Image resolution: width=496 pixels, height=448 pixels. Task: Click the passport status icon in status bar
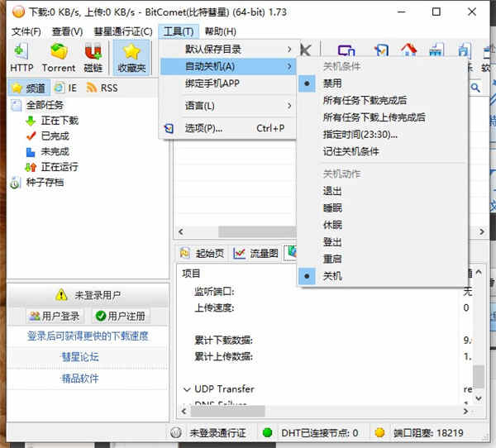click(x=175, y=432)
